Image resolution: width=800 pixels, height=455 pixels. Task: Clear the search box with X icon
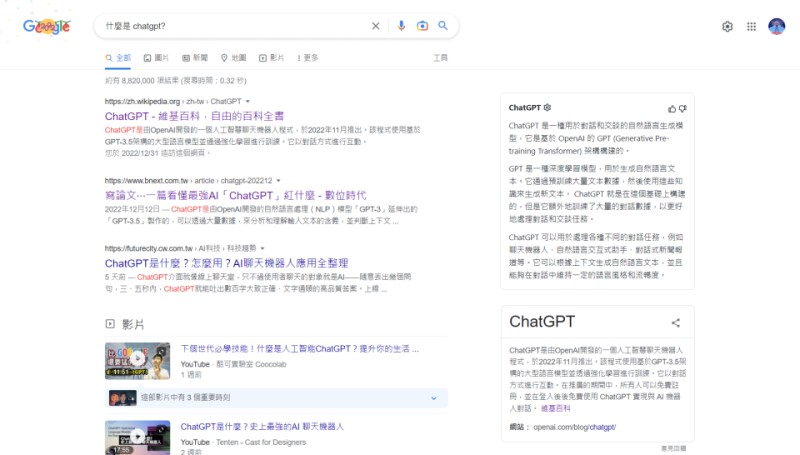376,26
